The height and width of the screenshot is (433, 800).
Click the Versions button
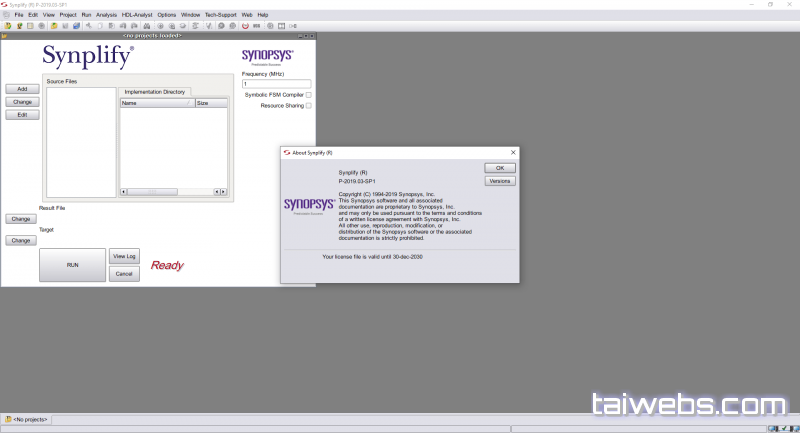499,181
